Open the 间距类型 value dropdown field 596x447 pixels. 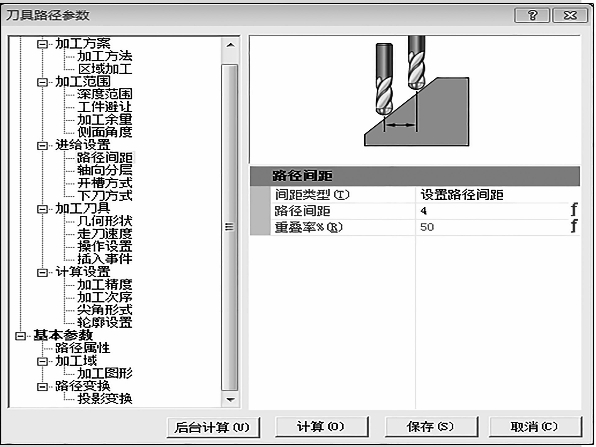click(498, 195)
